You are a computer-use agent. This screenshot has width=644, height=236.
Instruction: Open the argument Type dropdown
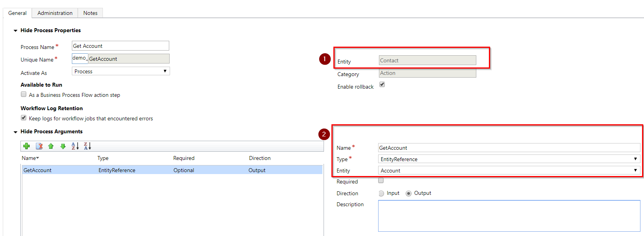509,159
